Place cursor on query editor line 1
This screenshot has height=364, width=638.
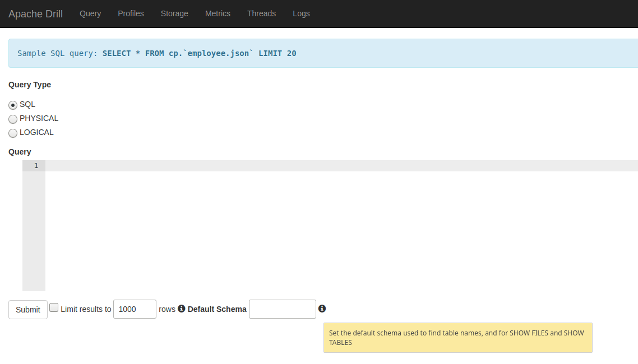tap(342, 166)
